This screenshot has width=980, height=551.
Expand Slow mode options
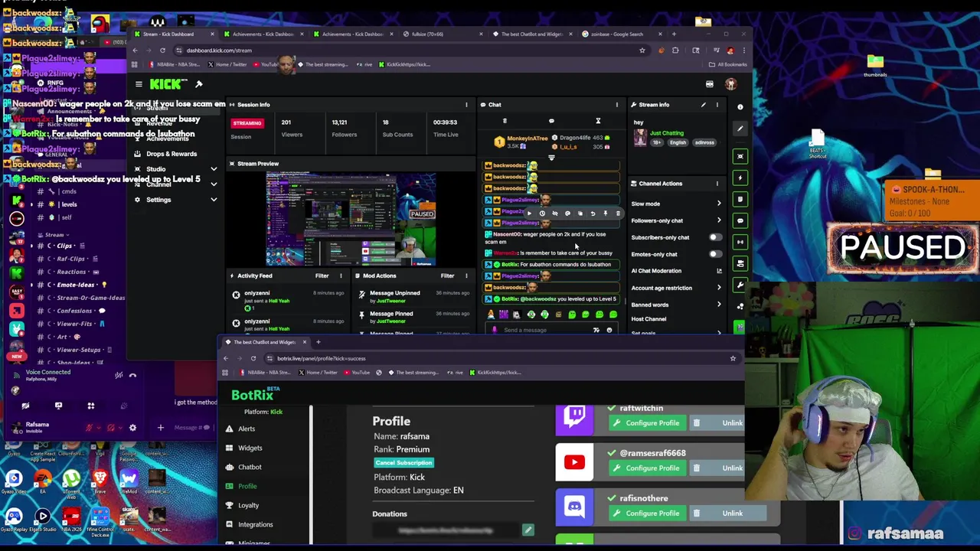point(719,204)
